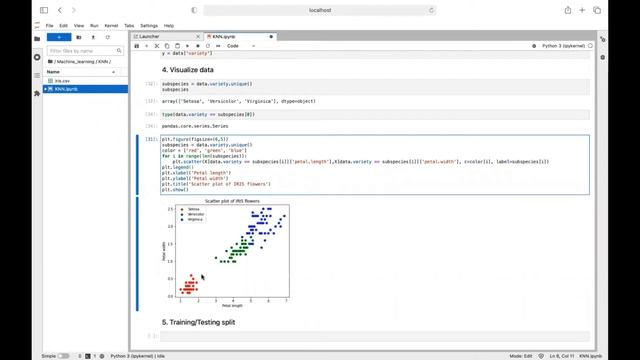This screenshot has width=640, height=360.
Task: Click the type(data.variety) code cell
Action: [x=375, y=115]
